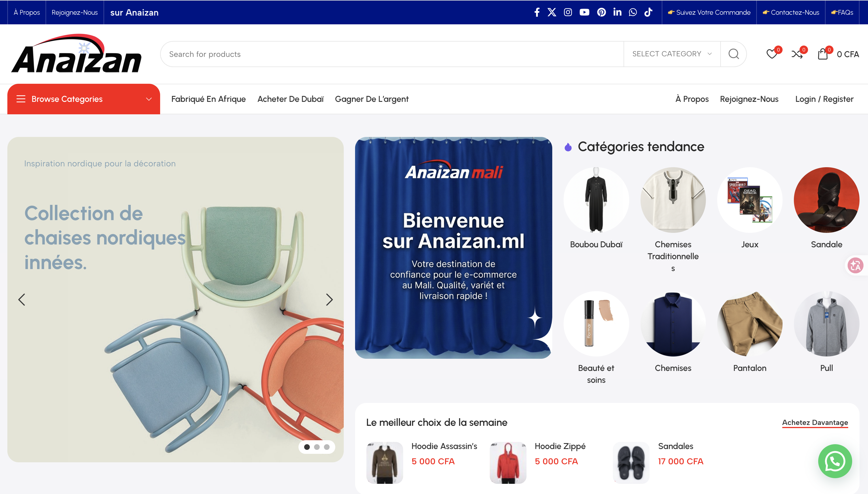Click the 17 000 CFA price

(x=680, y=461)
